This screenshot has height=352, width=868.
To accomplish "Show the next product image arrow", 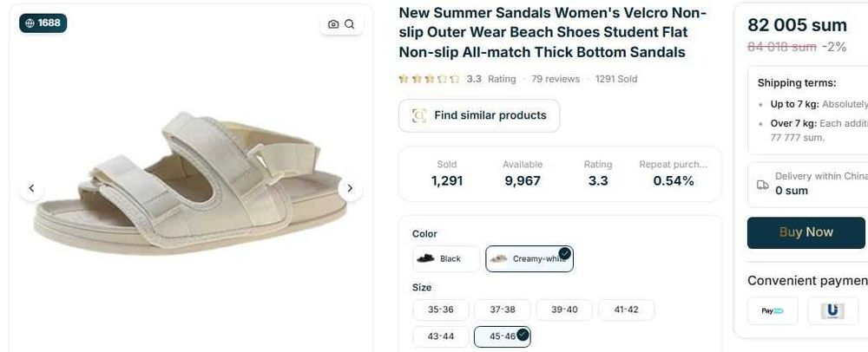I will [350, 188].
